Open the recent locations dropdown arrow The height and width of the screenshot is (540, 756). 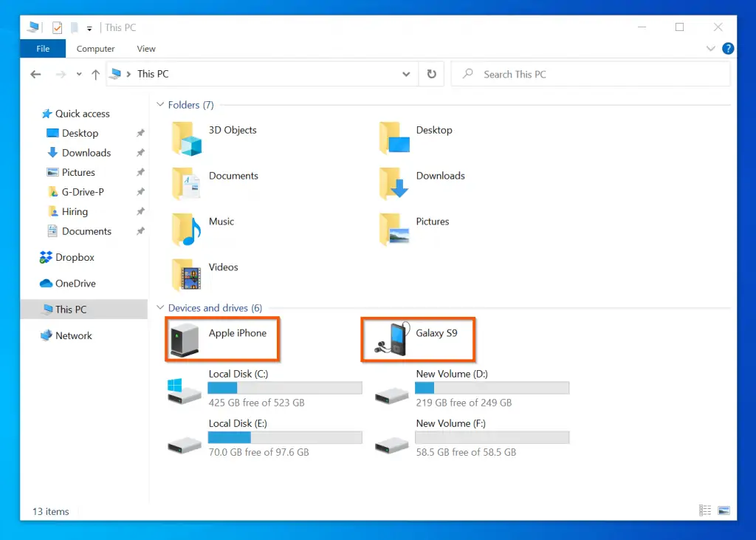pyautogui.click(x=79, y=75)
